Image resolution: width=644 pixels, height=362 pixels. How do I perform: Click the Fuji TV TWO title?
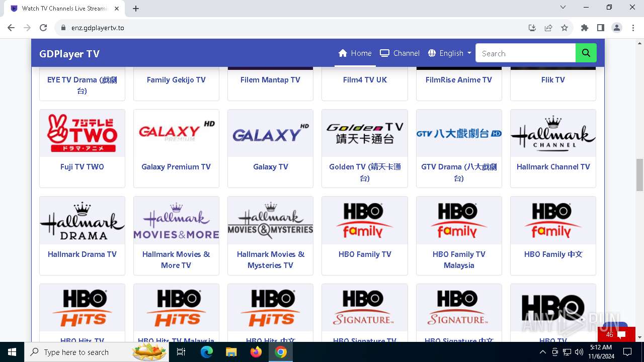click(82, 167)
